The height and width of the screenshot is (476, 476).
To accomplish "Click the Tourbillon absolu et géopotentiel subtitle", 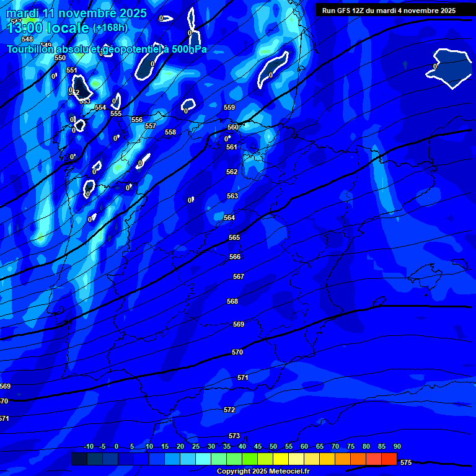I will (x=107, y=49).
